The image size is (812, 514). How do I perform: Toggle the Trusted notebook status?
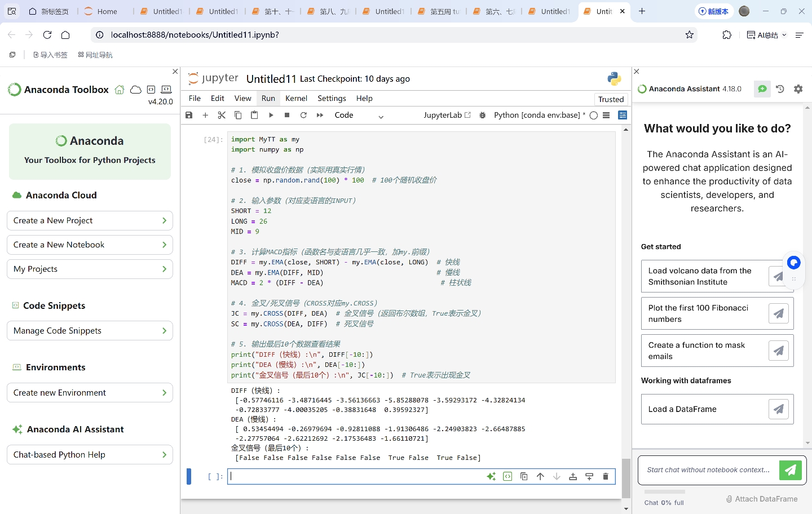tap(611, 99)
